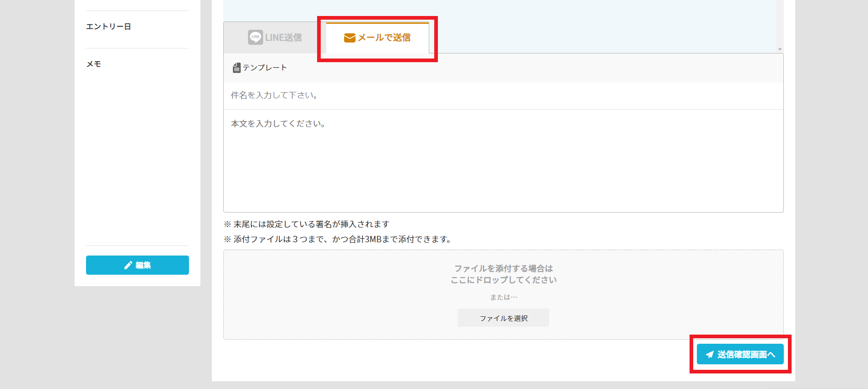The image size is (868, 389).
Task: Select the メモ sidebar field
Action: coord(94,64)
